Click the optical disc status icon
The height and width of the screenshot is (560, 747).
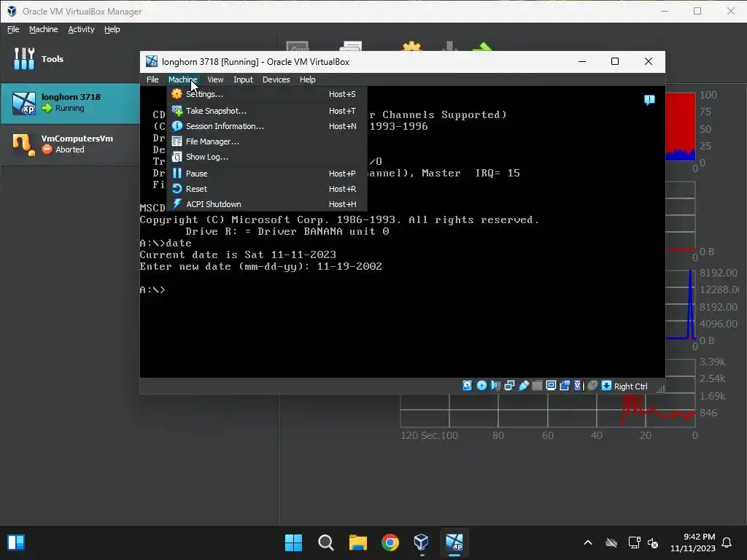click(481, 386)
